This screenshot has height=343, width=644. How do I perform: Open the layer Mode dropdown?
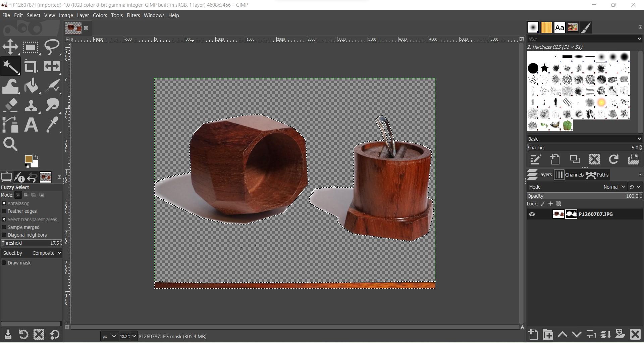pos(613,187)
